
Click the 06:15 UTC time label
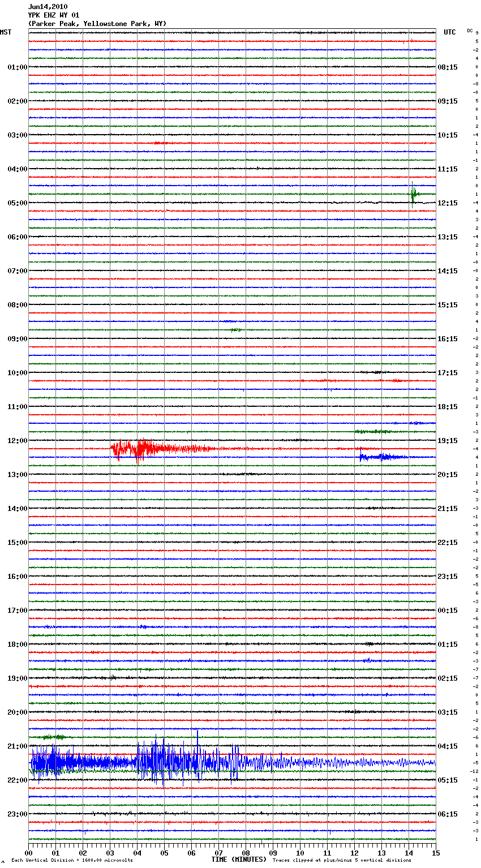tap(448, 814)
